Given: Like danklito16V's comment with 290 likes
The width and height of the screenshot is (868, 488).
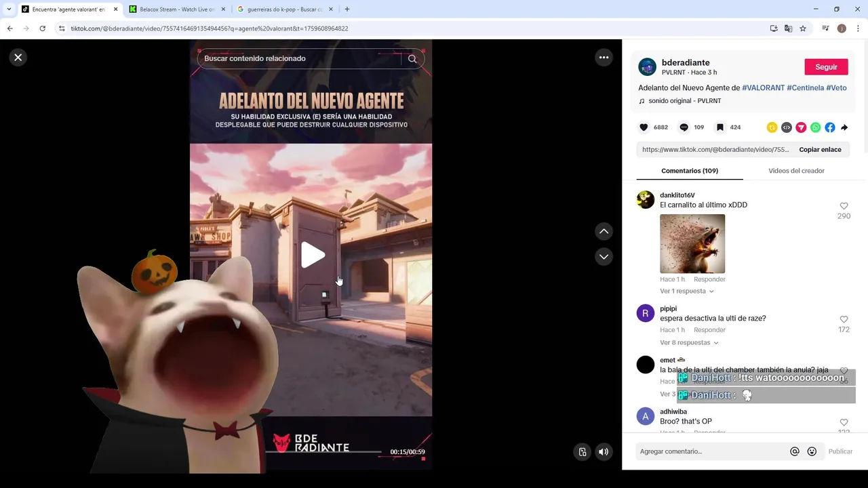Looking at the screenshot, I should click(844, 206).
